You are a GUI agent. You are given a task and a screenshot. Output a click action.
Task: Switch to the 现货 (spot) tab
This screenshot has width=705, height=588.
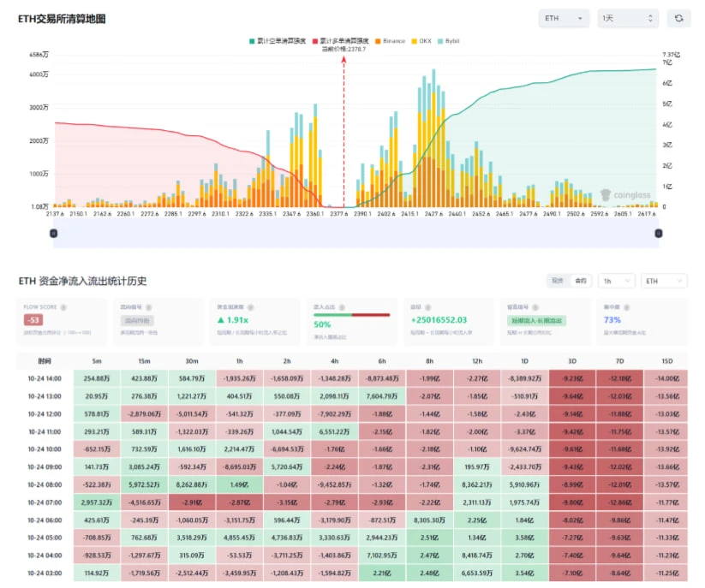(558, 281)
